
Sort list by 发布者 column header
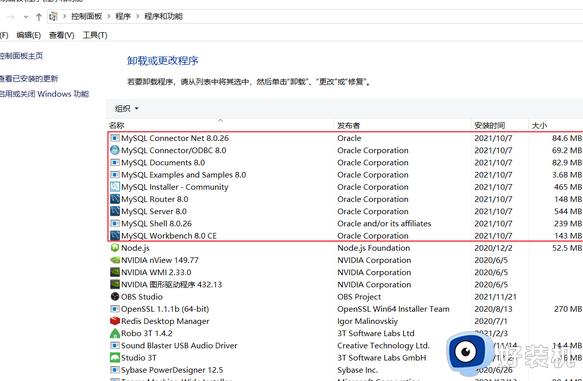coord(348,126)
